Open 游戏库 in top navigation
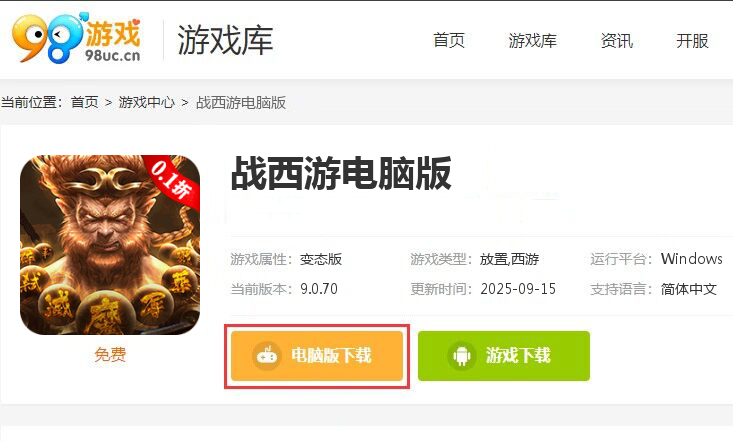This screenshot has width=733, height=441. click(x=532, y=41)
